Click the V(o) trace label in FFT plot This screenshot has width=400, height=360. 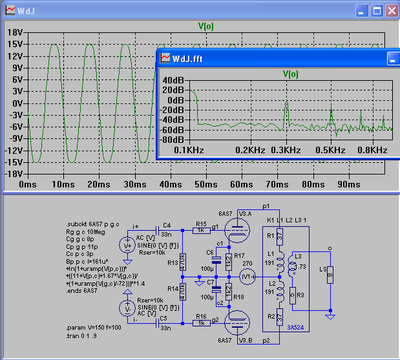tap(291, 74)
